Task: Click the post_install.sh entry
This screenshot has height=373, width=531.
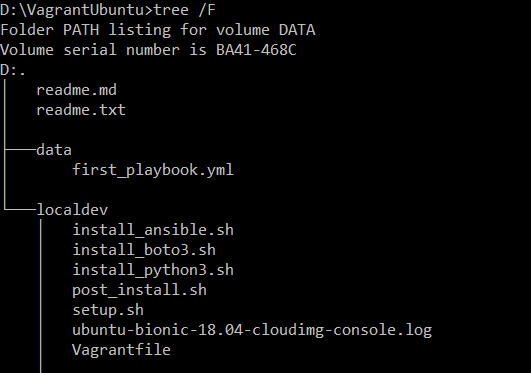Action: tap(139, 290)
